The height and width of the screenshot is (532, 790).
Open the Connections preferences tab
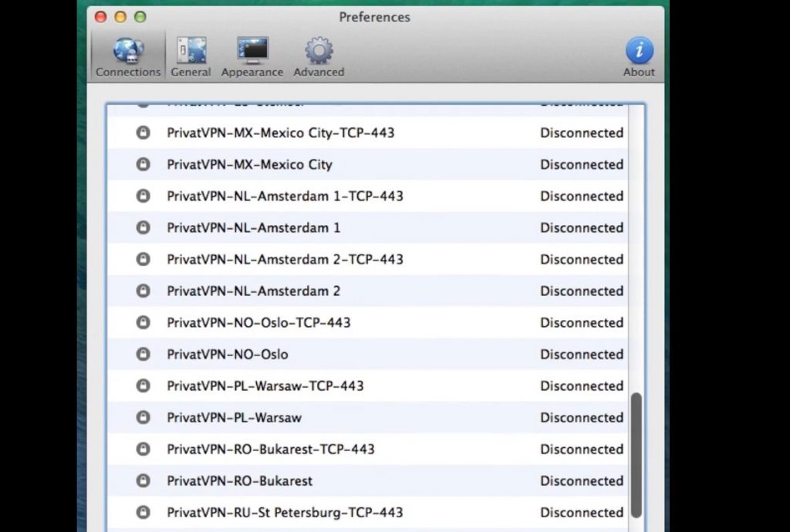click(128, 56)
